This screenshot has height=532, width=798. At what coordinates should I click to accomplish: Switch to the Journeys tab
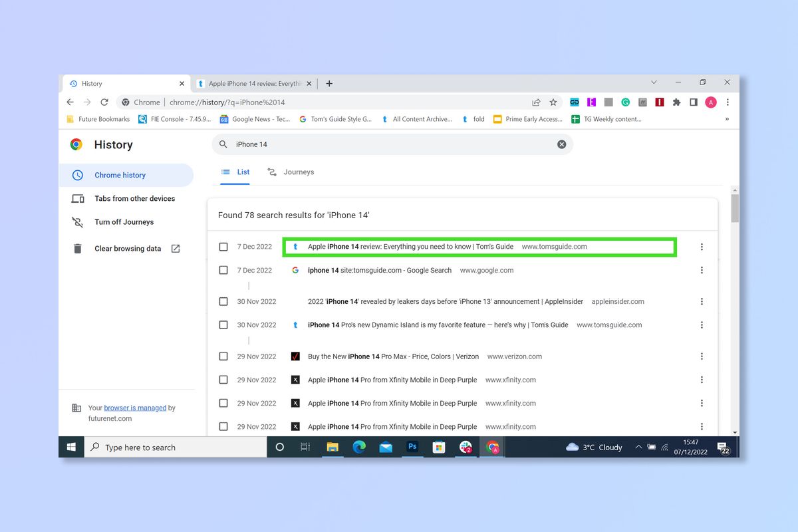(291, 172)
